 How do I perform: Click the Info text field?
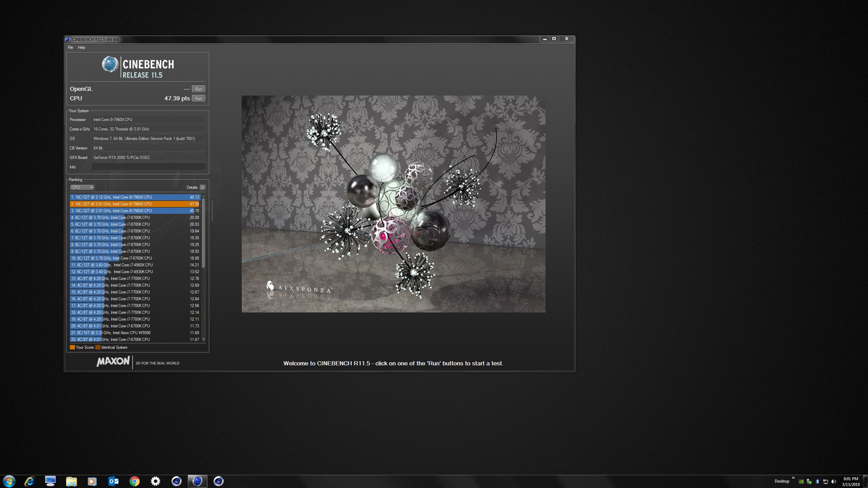tap(149, 167)
